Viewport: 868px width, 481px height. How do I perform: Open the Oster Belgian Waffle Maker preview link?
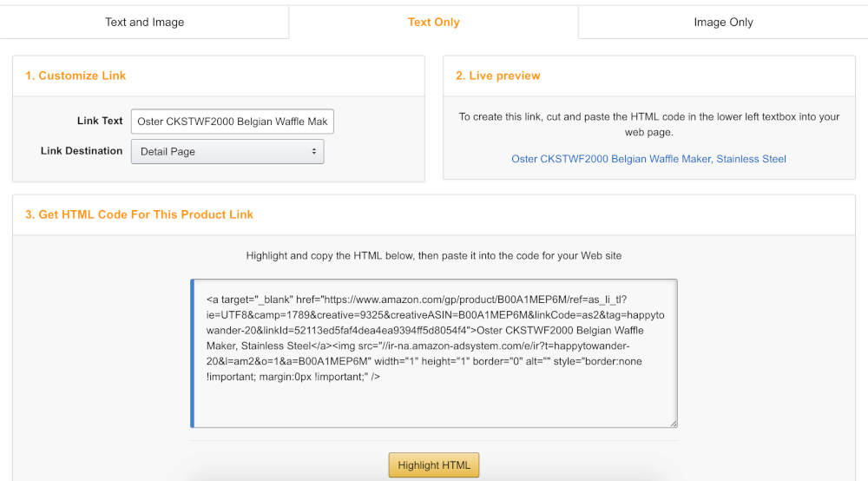point(648,159)
